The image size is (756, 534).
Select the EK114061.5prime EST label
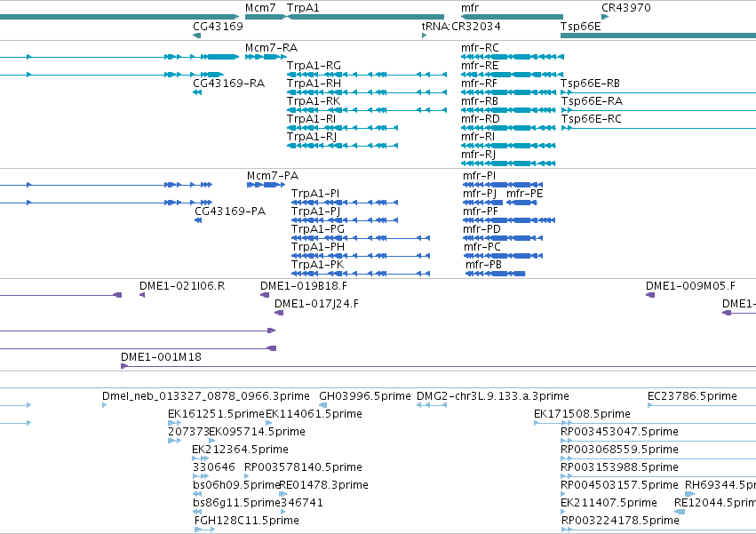click(x=314, y=414)
